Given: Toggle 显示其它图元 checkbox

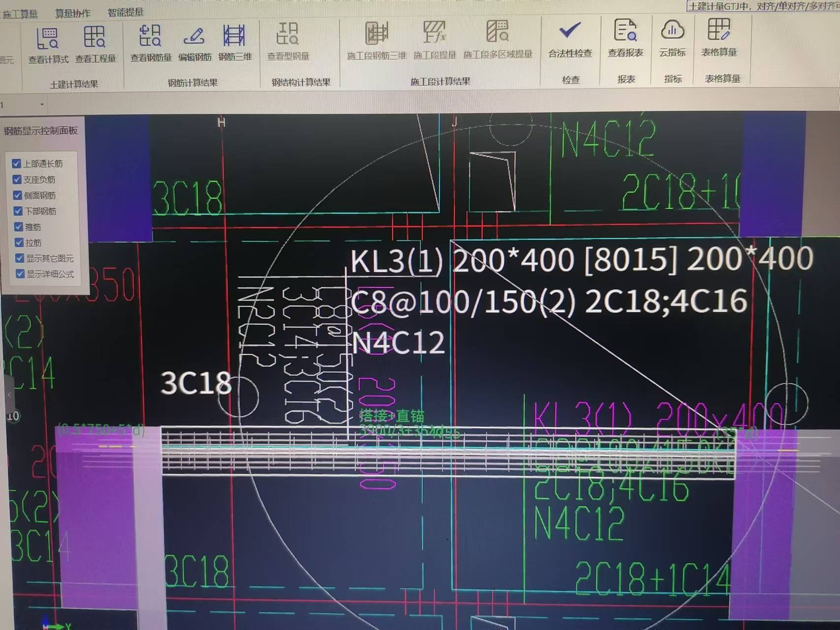Looking at the screenshot, I should point(19,258).
